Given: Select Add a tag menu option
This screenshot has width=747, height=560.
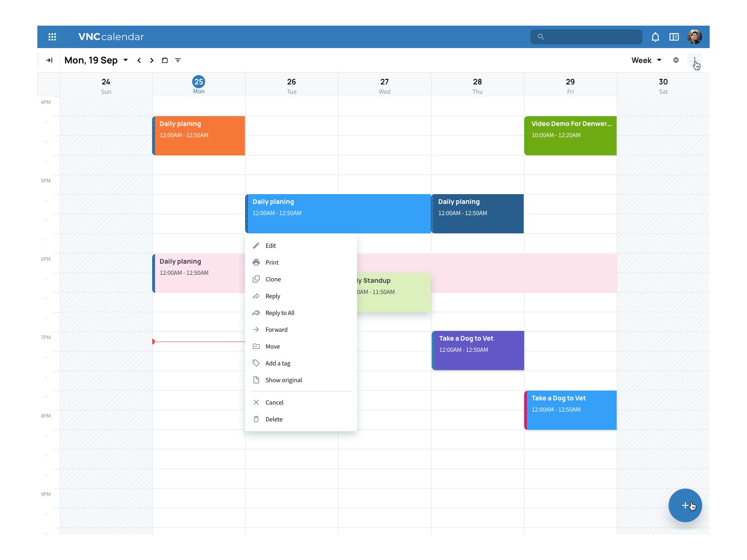Looking at the screenshot, I should point(278,363).
